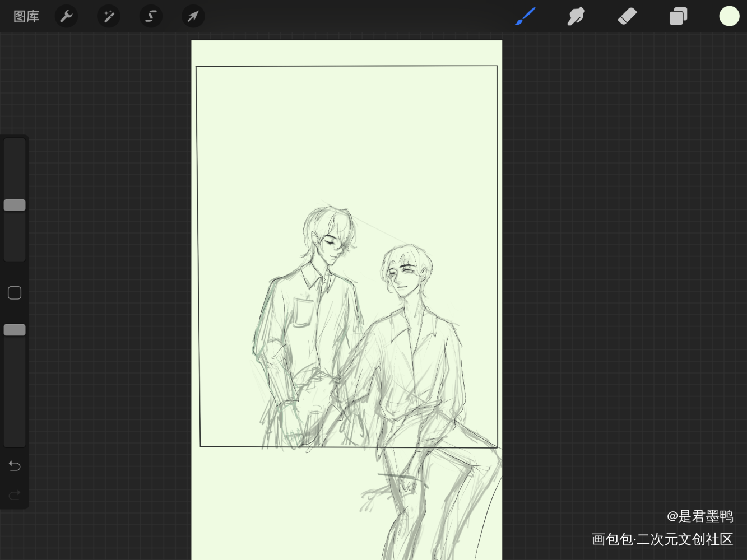Viewport: 747px width, 560px height.
Task: Open the active color swatch
Action: coord(729,16)
